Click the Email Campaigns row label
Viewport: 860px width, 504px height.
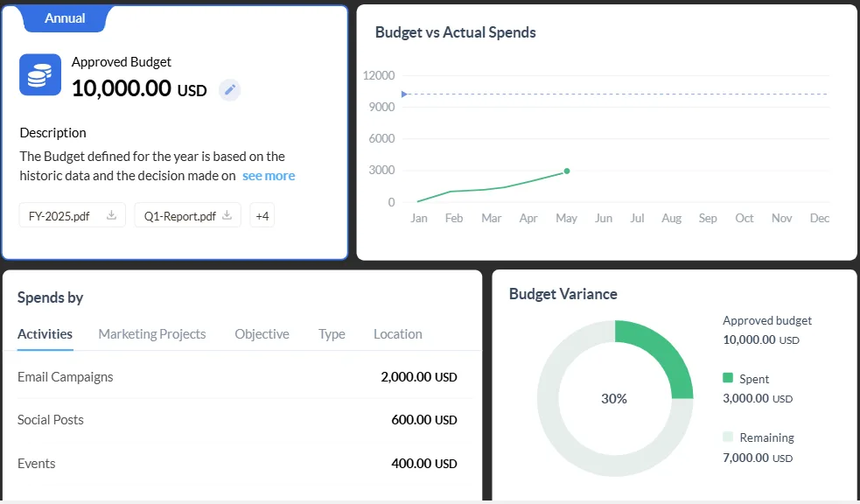click(66, 377)
